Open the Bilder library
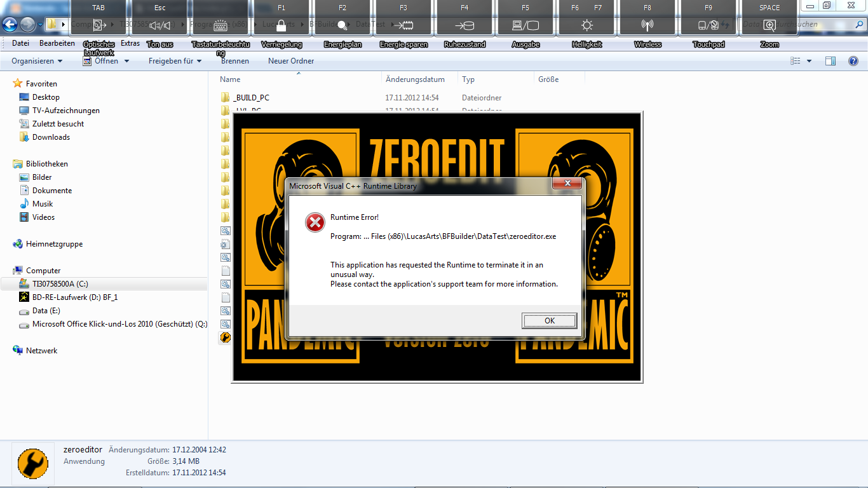 point(42,177)
